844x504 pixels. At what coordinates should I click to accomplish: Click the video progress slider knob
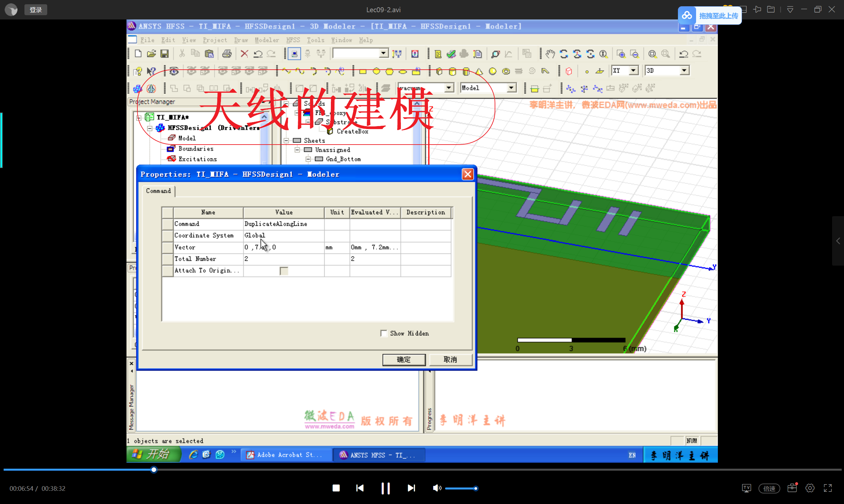click(x=154, y=470)
